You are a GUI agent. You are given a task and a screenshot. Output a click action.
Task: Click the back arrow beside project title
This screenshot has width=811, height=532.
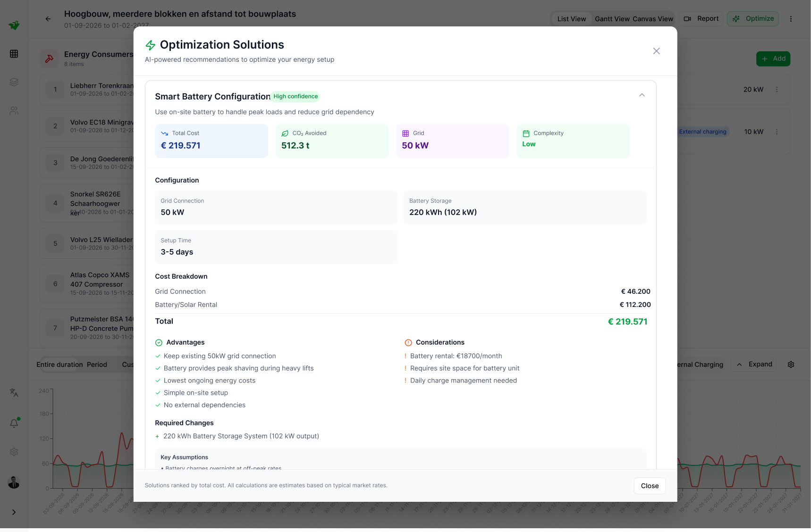pos(48,19)
